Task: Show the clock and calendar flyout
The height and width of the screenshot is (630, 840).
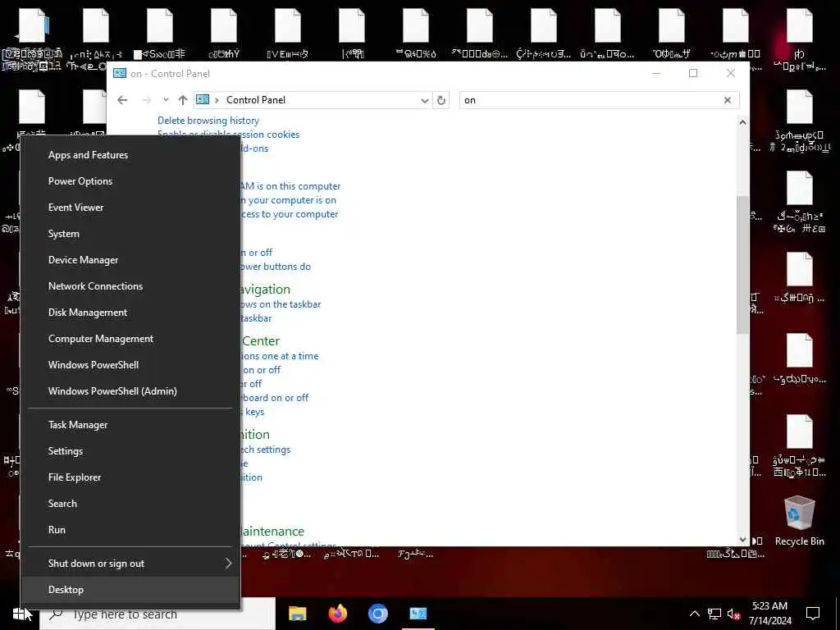Action: coord(769,614)
